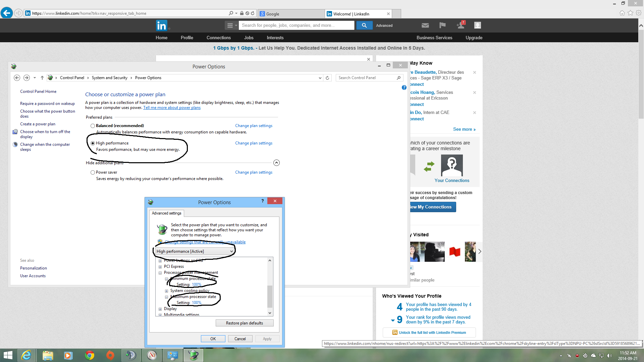
Task: Select the Balanced (recommended) power plan
Action: pos(93,126)
